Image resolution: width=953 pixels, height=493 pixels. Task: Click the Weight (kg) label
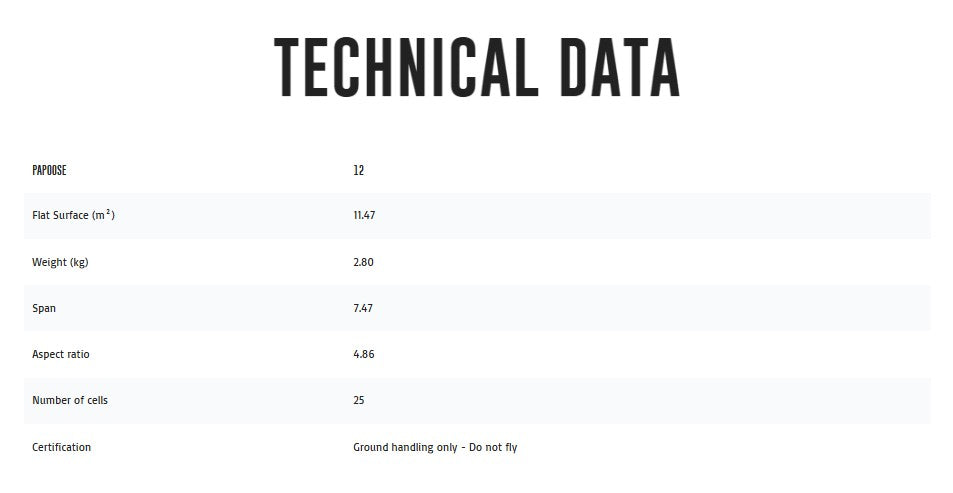[x=60, y=263]
